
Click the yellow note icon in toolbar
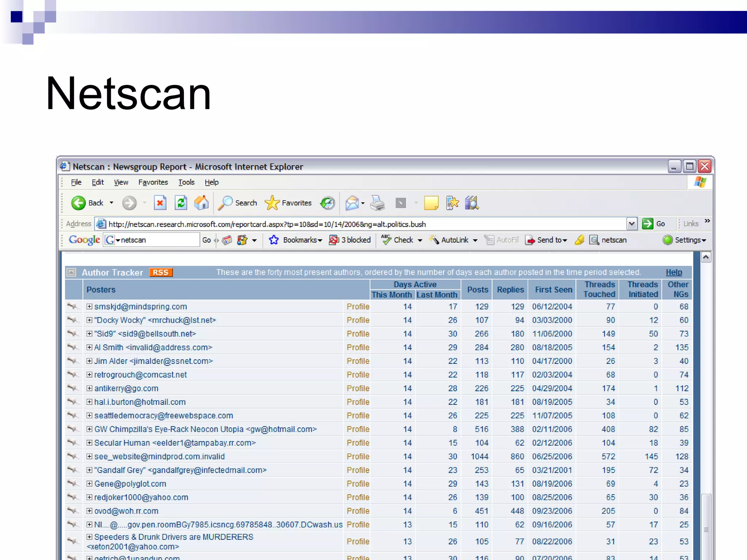[431, 203]
